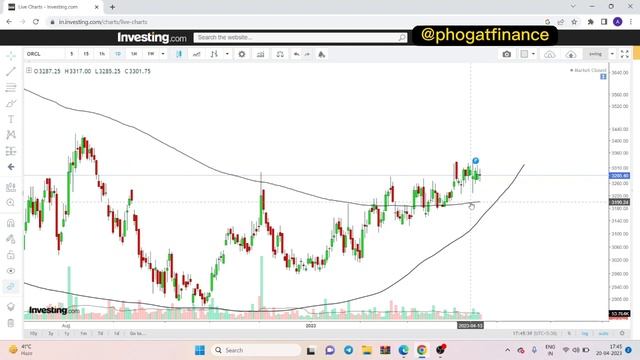Set range to 7d
The image size is (640, 360).
point(100,333)
